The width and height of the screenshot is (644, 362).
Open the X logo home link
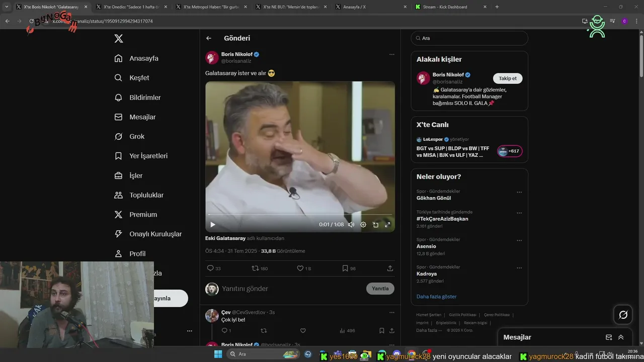coord(118,39)
